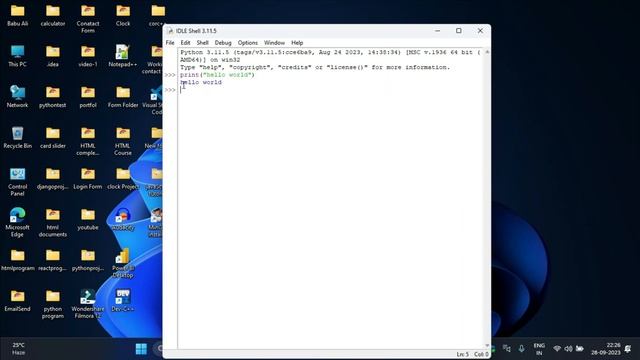Open the Shell menu
Image resolution: width=640 pixels, height=360 pixels.
202,42
